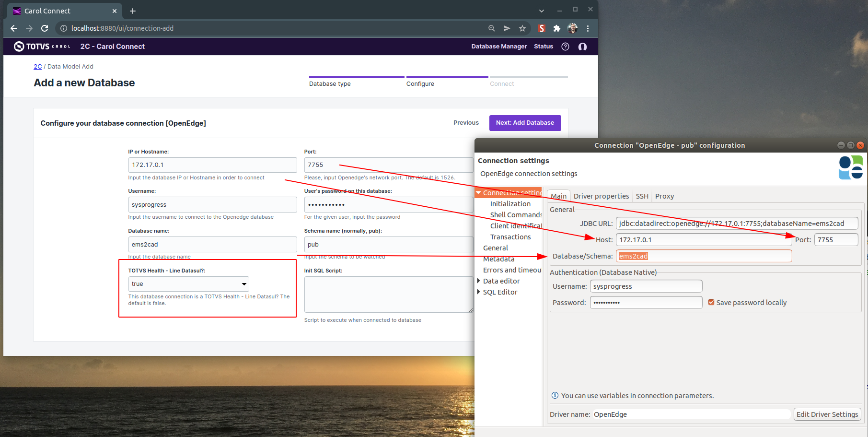Click the IP or Hostname input field
868x437 pixels.
pos(212,165)
